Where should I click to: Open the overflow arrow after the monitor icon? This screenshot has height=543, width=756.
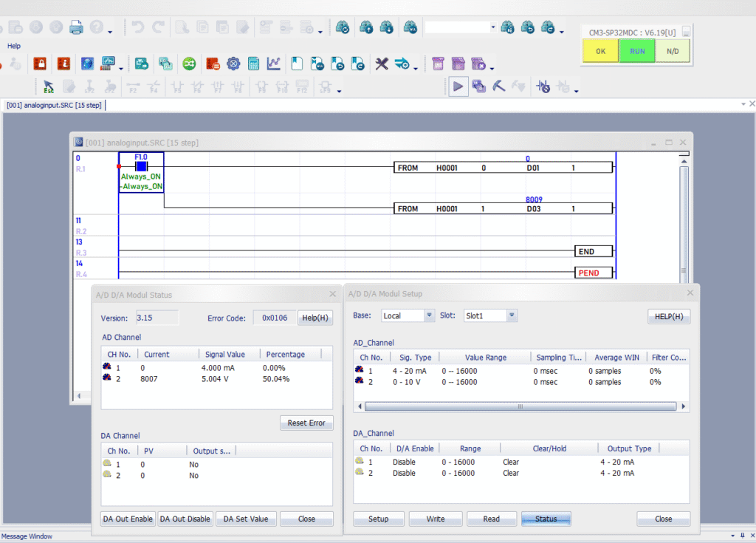(120, 69)
